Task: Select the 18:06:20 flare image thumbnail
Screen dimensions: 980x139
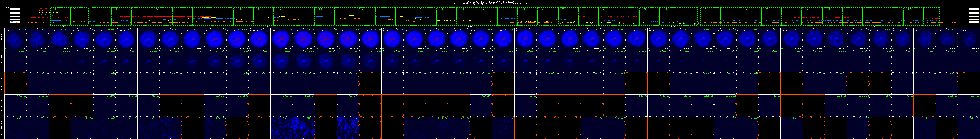Action: click(393, 39)
